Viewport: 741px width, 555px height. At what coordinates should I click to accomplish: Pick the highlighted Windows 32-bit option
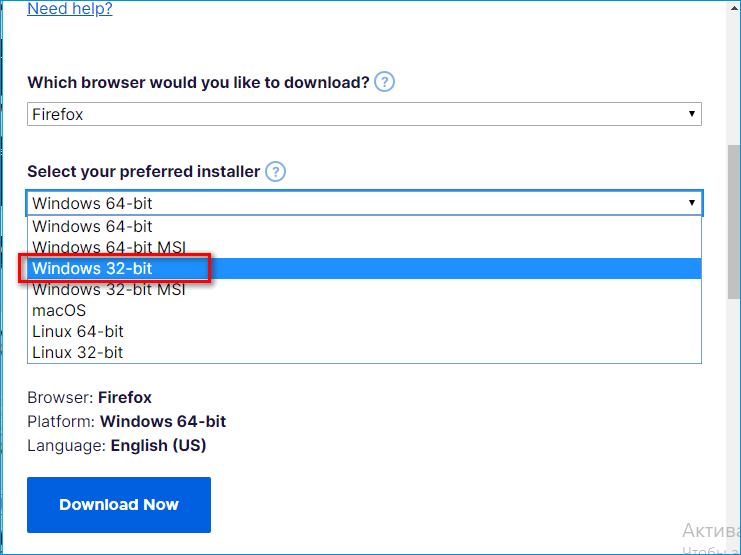pyautogui.click(x=92, y=269)
